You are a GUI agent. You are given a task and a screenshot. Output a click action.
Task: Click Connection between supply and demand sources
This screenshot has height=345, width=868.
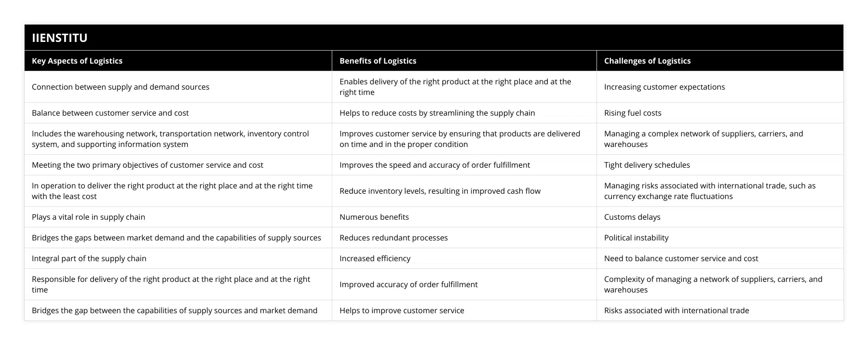click(x=121, y=87)
